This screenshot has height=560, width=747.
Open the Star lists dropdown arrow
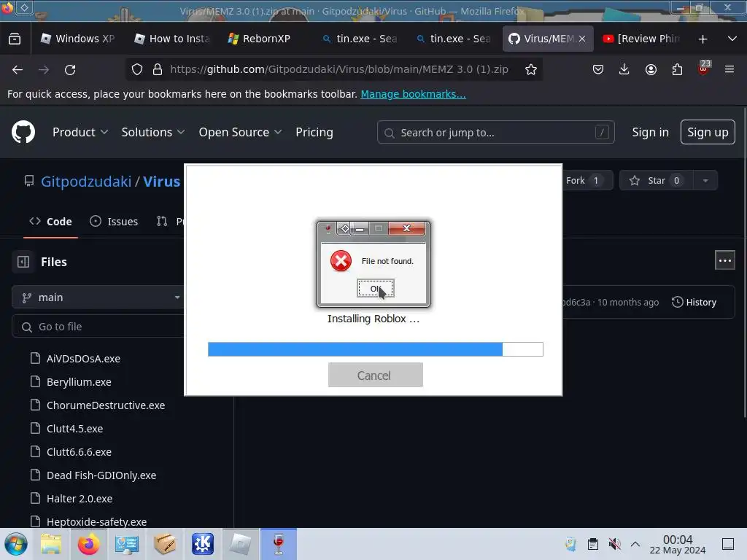(705, 181)
